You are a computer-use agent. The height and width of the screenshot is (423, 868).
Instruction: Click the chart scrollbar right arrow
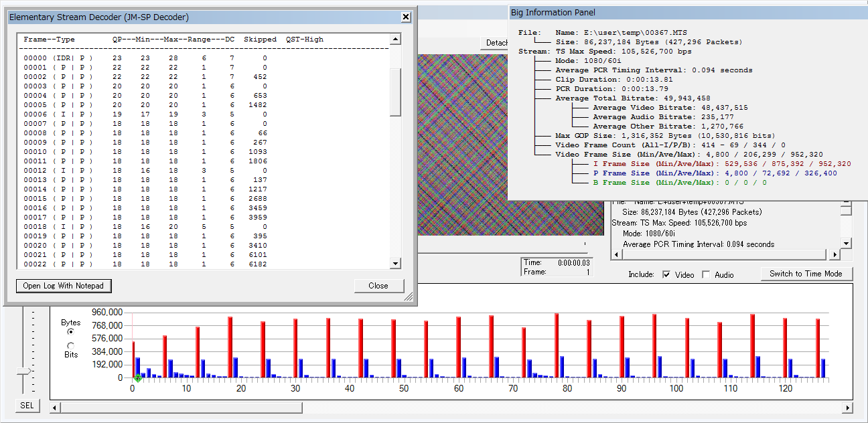(847, 408)
